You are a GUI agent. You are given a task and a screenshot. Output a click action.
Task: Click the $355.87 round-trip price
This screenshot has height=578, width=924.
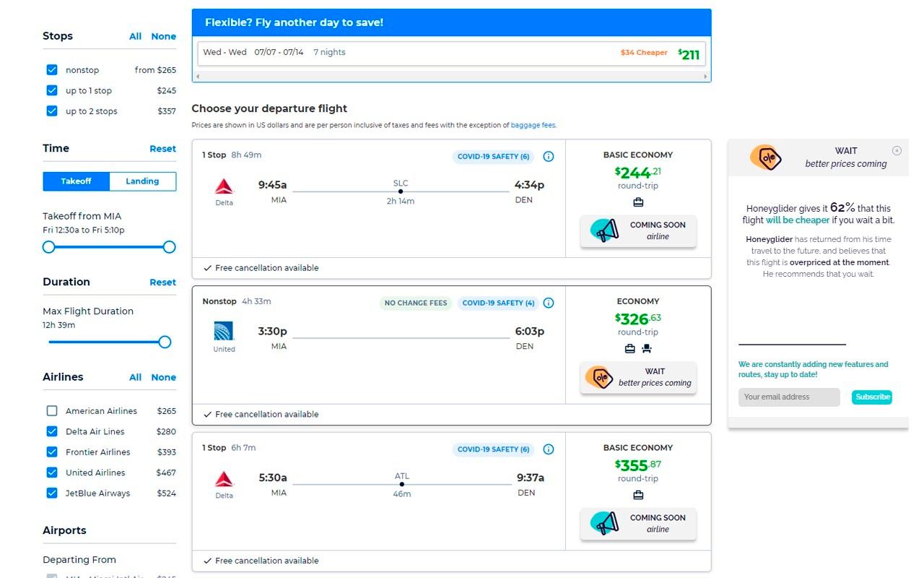pyautogui.click(x=638, y=465)
